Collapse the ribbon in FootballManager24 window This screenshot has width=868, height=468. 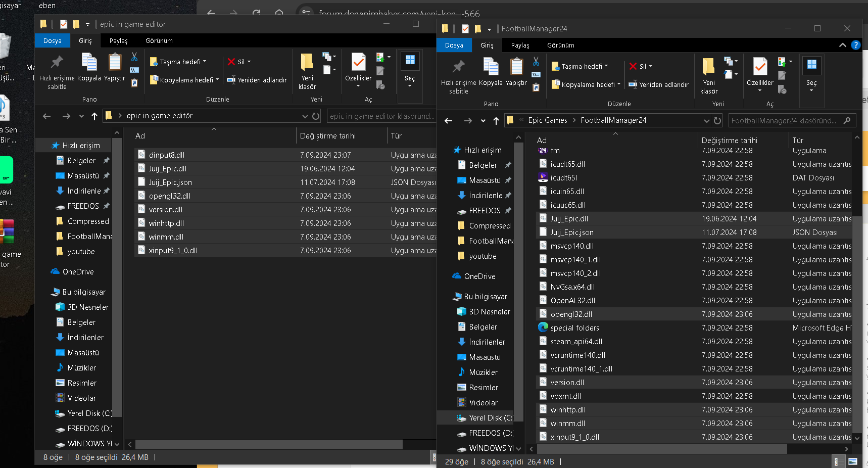842,45
